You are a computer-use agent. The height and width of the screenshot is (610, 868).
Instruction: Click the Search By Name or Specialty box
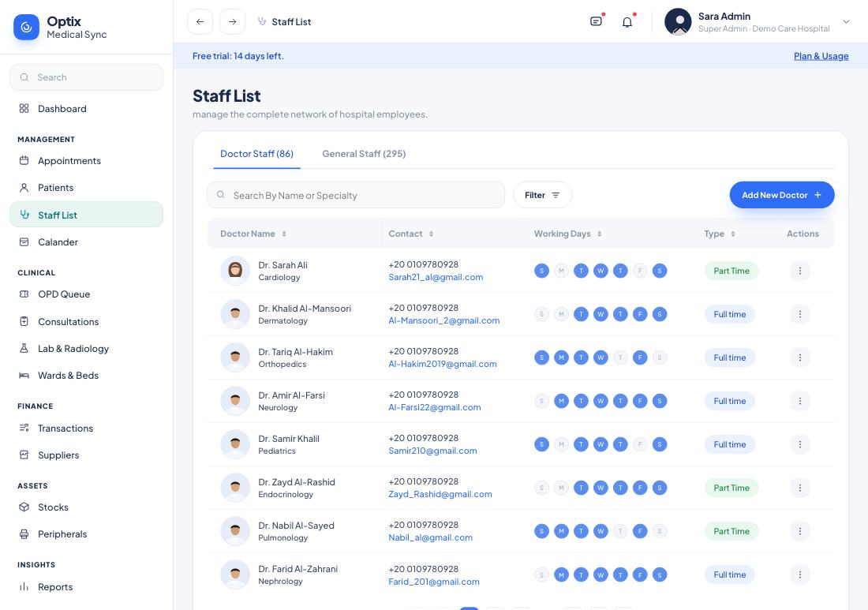coord(356,195)
